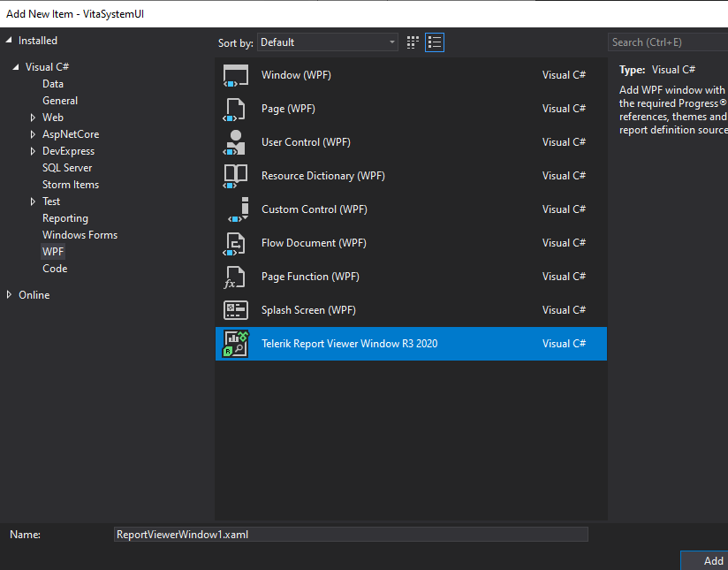The height and width of the screenshot is (570, 728).
Task: Expand the Online section
Action: click(x=10, y=295)
